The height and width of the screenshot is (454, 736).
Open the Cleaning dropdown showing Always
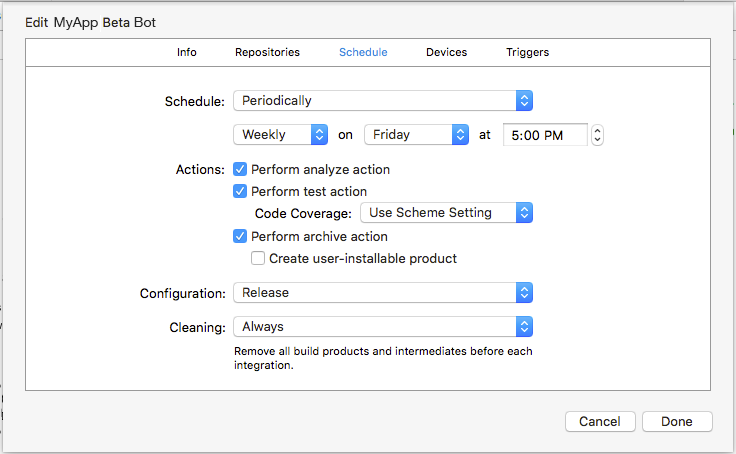click(x=382, y=327)
